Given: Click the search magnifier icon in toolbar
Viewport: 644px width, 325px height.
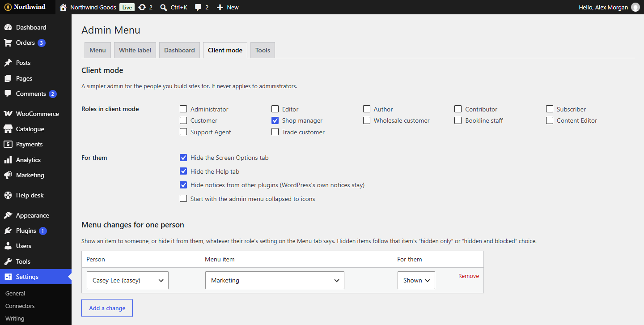Looking at the screenshot, I should (164, 7).
